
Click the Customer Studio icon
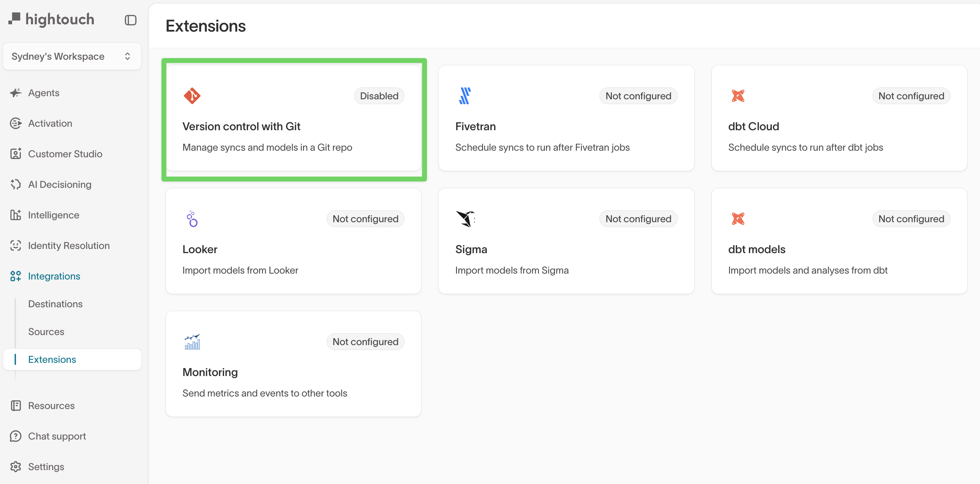(x=16, y=153)
